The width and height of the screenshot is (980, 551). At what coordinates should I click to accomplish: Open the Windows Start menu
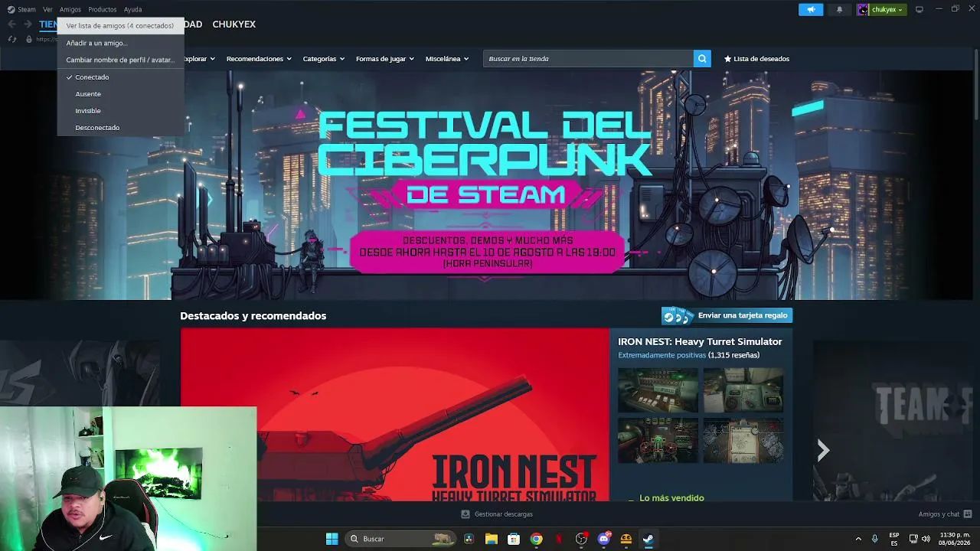[332, 539]
